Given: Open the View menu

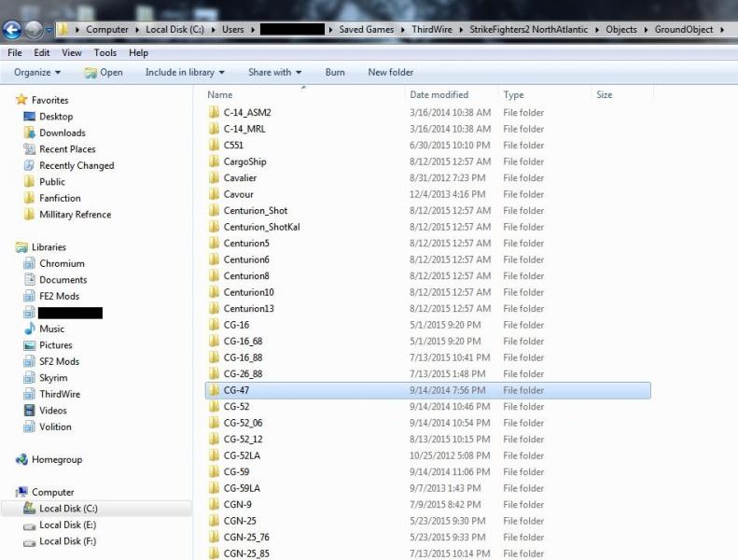Looking at the screenshot, I should 72,53.
